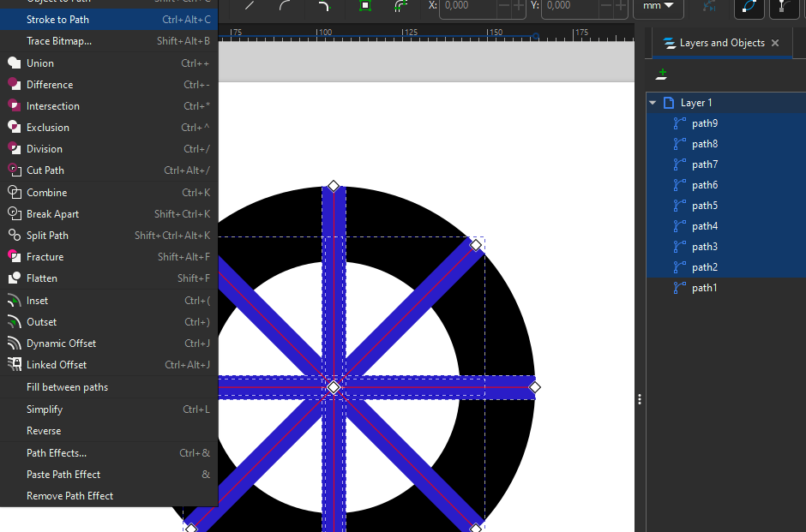Click the Y coordinate input field
The width and height of the screenshot is (806, 532).
[x=570, y=6]
